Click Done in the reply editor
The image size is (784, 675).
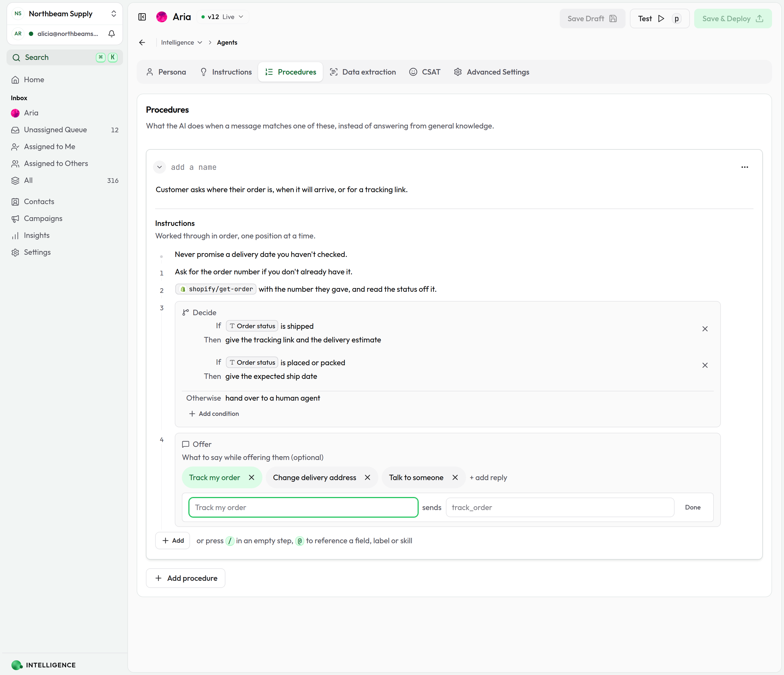click(693, 507)
